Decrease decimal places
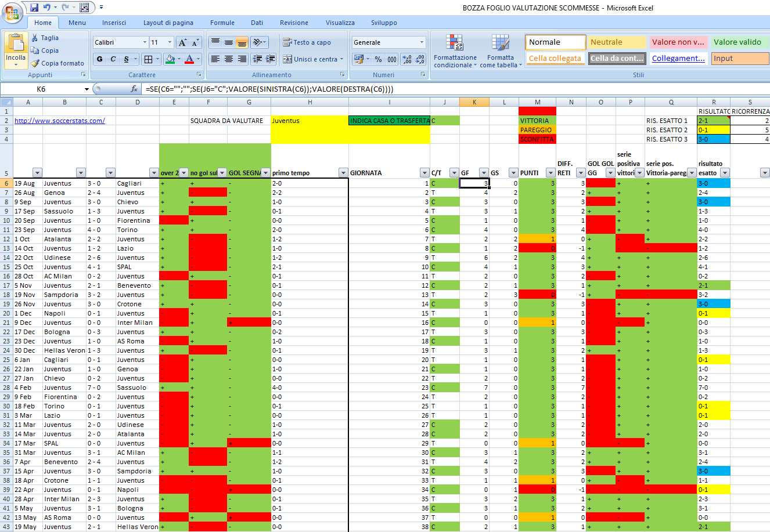 (x=420, y=59)
